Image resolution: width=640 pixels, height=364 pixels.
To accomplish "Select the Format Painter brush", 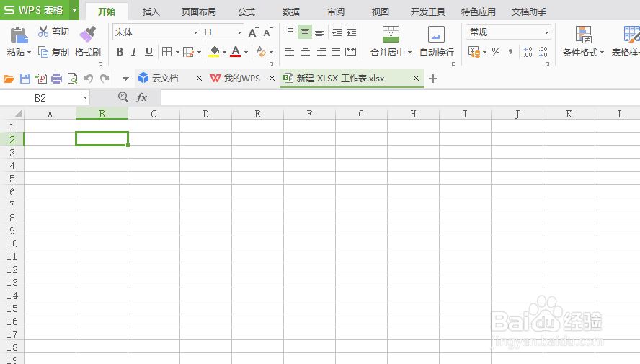I will click(88, 35).
